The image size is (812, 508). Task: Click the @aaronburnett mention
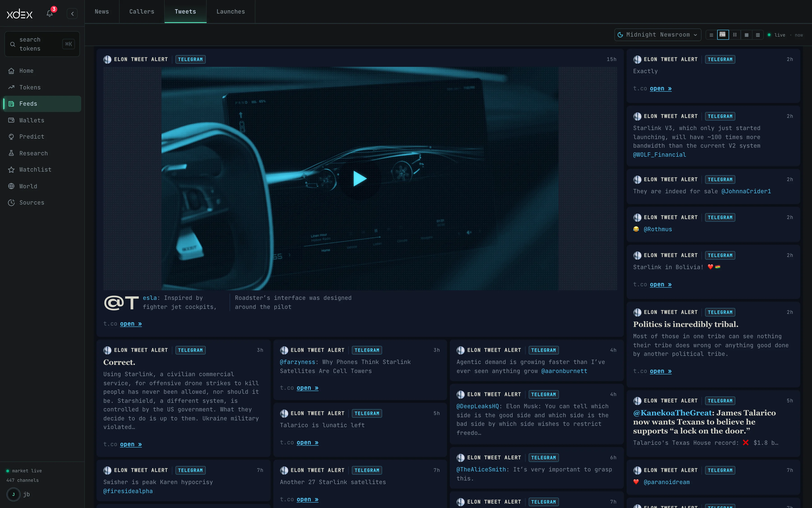(x=564, y=371)
